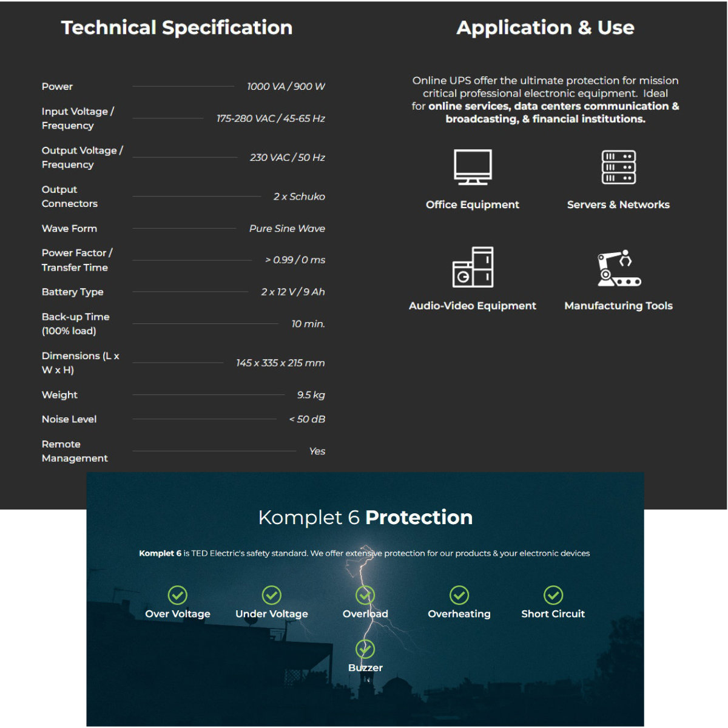Click the Short Circuit checkmark icon
The image size is (728, 728).
(553, 595)
